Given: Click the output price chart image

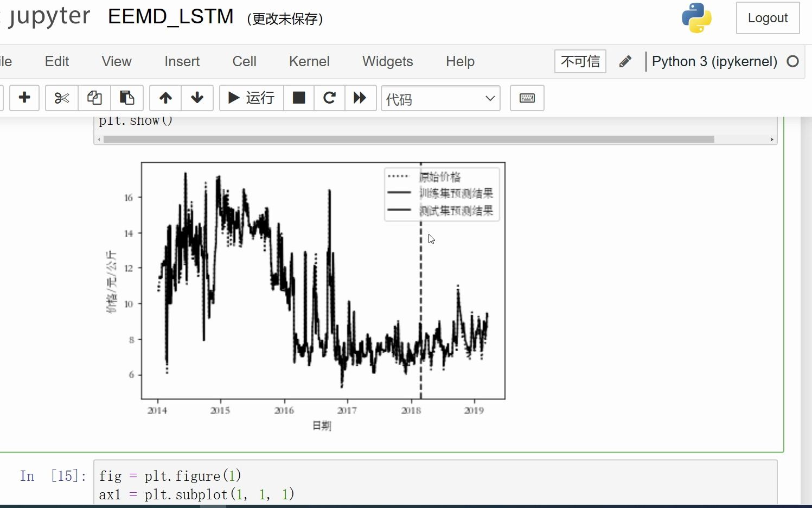Looking at the screenshot, I should pos(305,296).
